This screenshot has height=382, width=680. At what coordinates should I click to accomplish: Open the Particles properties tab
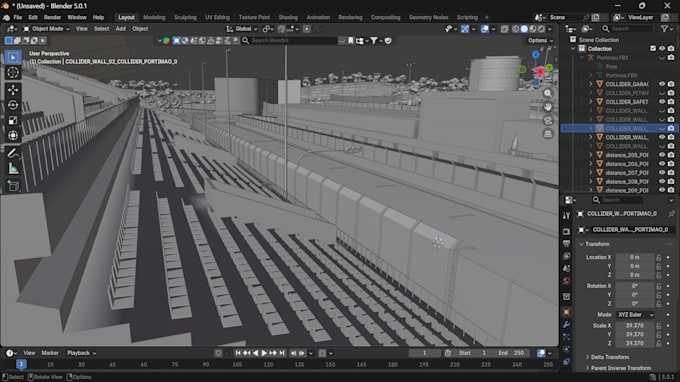(x=566, y=337)
